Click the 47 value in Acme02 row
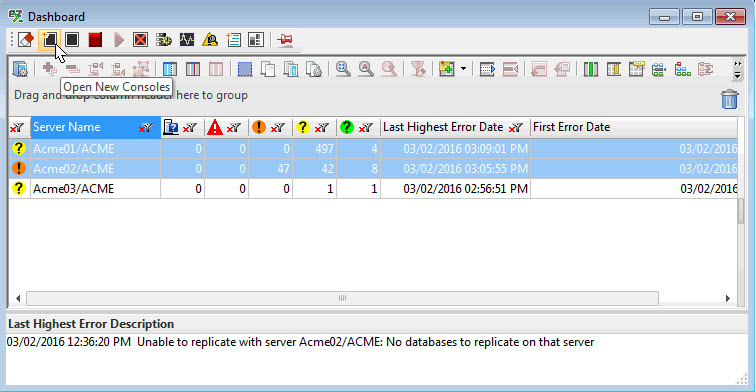This screenshot has height=392, width=756. click(x=284, y=169)
